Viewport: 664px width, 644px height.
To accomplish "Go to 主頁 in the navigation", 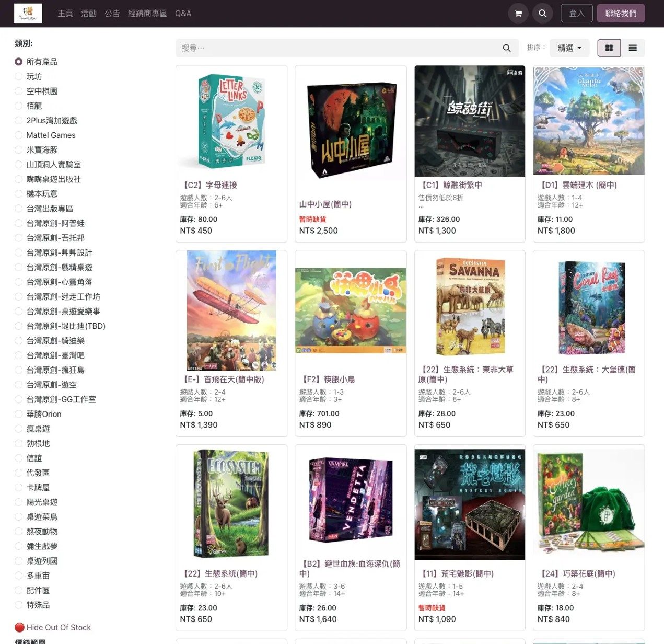I will click(65, 14).
